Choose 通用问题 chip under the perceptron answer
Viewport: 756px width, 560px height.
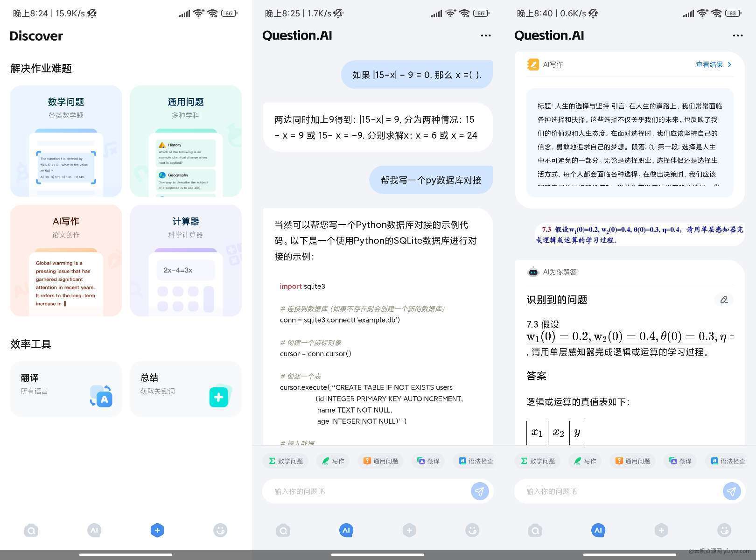click(x=632, y=461)
